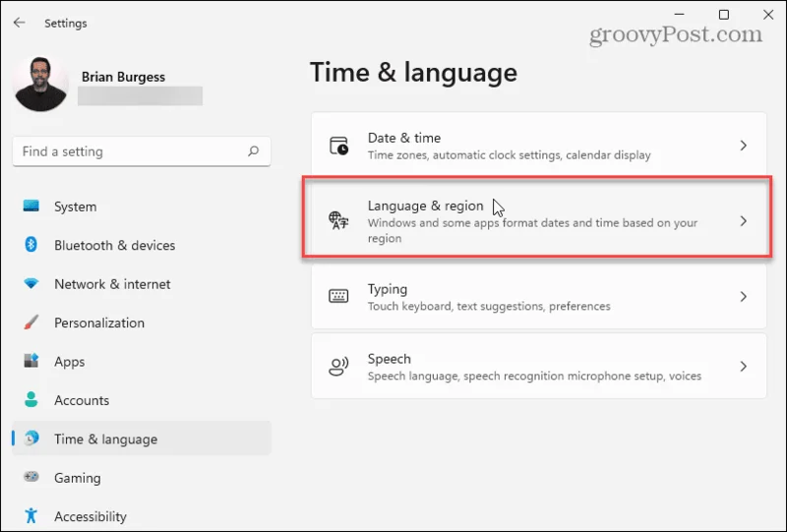Viewport: 787px width, 532px height.
Task: Maximize the Settings window
Action: coord(724,15)
